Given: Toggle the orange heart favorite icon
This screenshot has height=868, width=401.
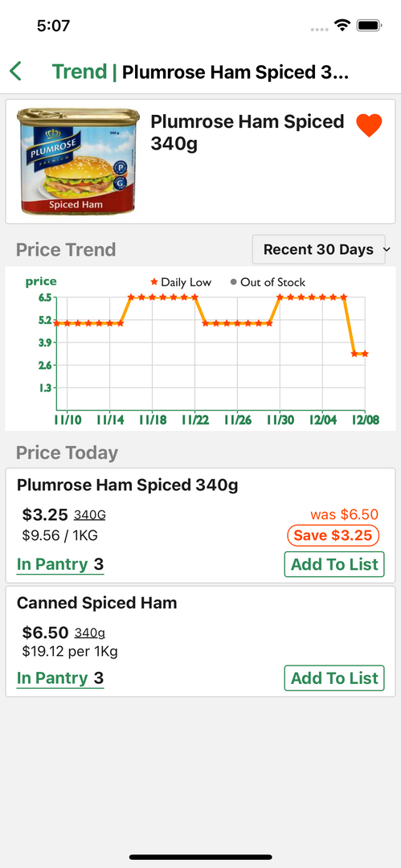Looking at the screenshot, I should 369,125.
